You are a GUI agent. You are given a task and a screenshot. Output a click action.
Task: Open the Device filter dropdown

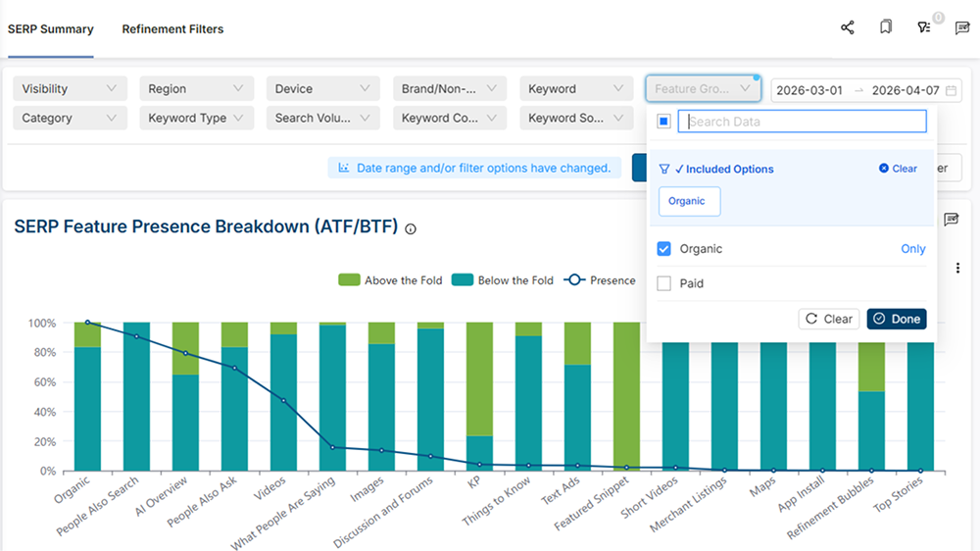[322, 89]
